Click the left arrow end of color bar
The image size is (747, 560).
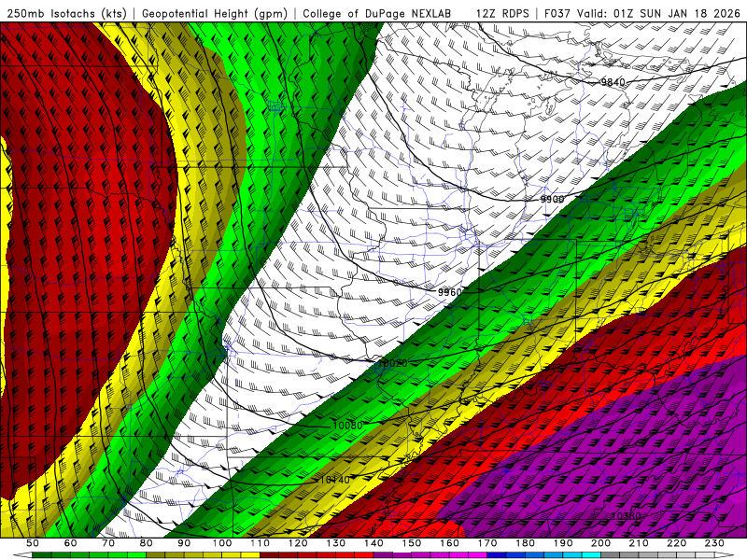click(x=22, y=555)
